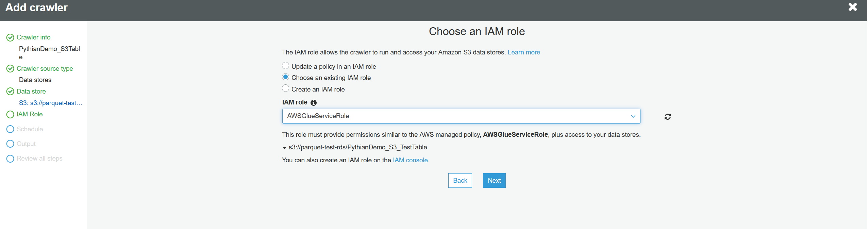This screenshot has width=868, height=230.
Task: Open the Learn more link
Action: (523, 52)
